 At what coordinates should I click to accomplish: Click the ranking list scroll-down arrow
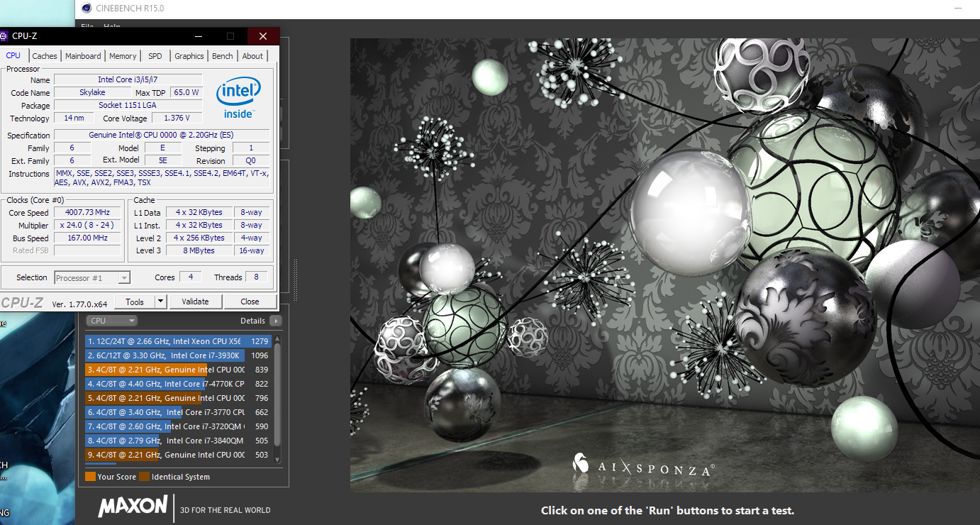tap(277, 459)
